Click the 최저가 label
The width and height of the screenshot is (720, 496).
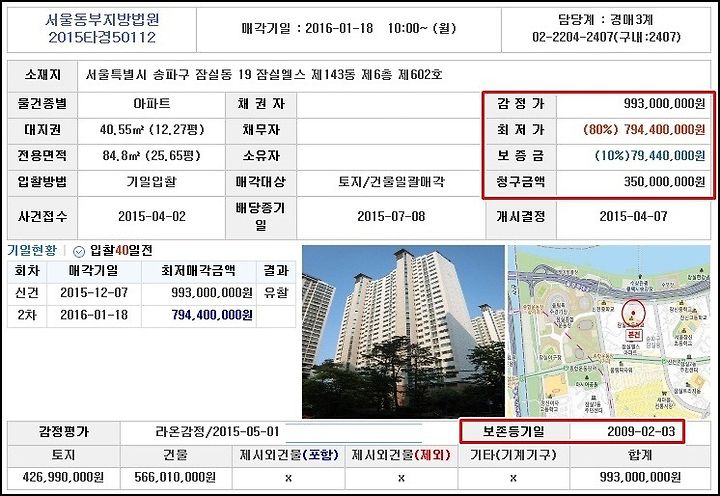(x=520, y=130)
